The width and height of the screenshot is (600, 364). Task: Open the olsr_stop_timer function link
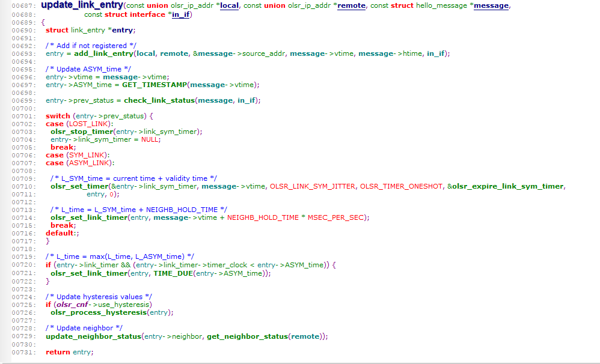pos(82,132)
